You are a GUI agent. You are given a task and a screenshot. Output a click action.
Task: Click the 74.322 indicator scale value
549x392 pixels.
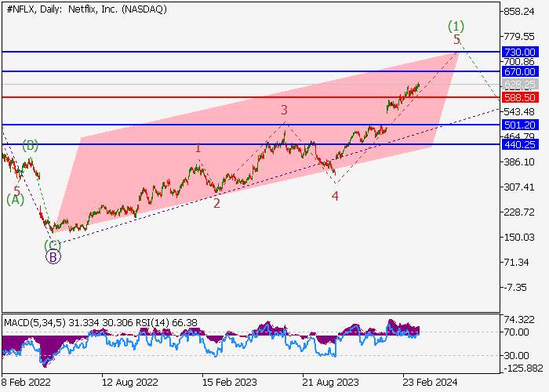point(519,320)
